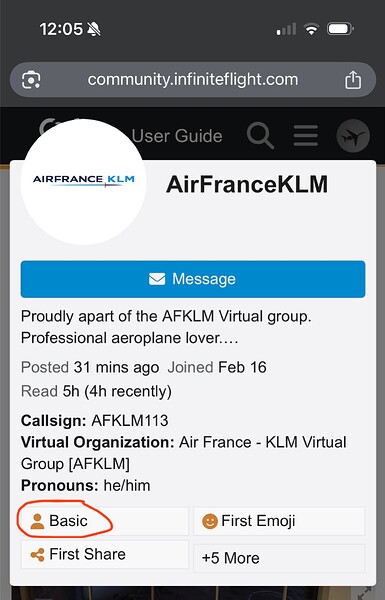The height and width of the screenshot is (600, 385).
Task: Open the User Guide link
Action: [x=177, y=136]
